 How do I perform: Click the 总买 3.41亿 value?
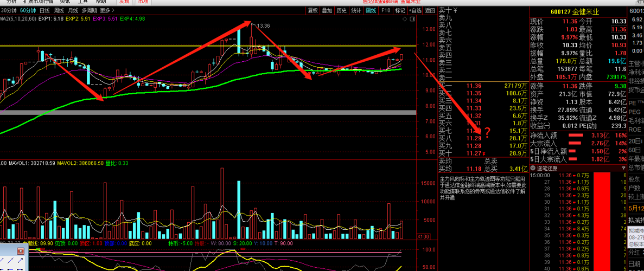[x=517, y=169]
